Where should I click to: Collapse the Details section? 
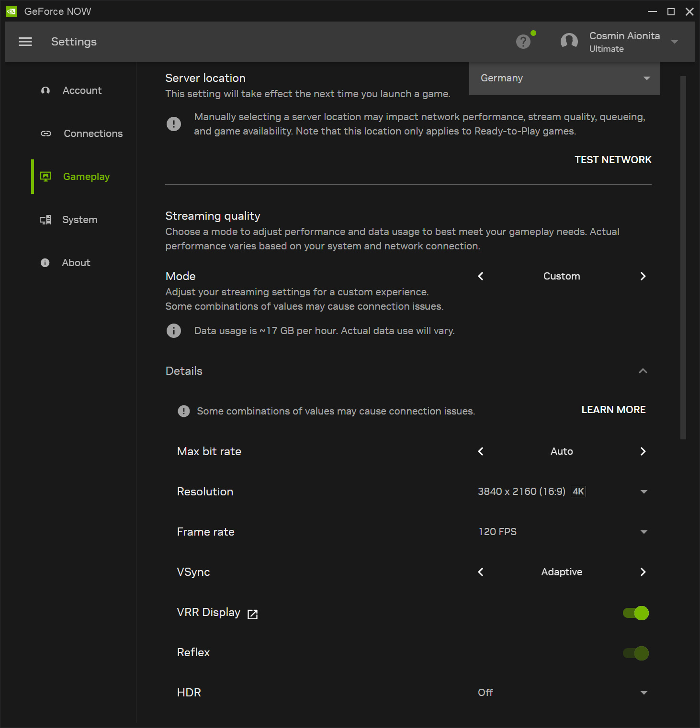click(643, 371)
